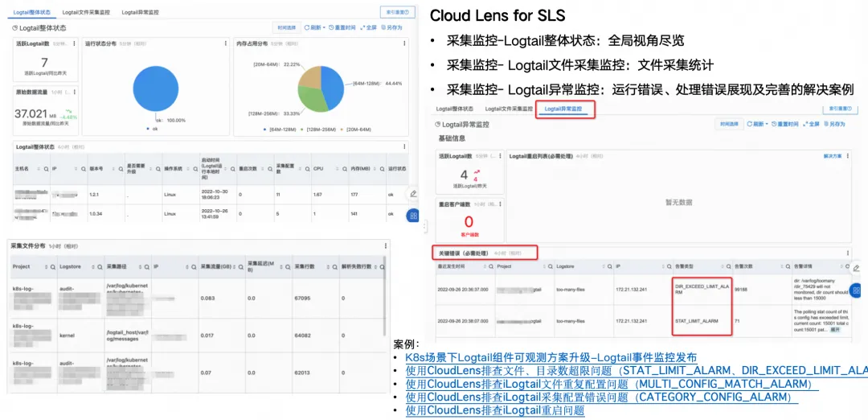Image resolution: width=868 pixels, height=420 pixels.
Task: Click vertical scrollbar of 采集文件分布 table
Action: pyautogui.click(x=385, y=296)
